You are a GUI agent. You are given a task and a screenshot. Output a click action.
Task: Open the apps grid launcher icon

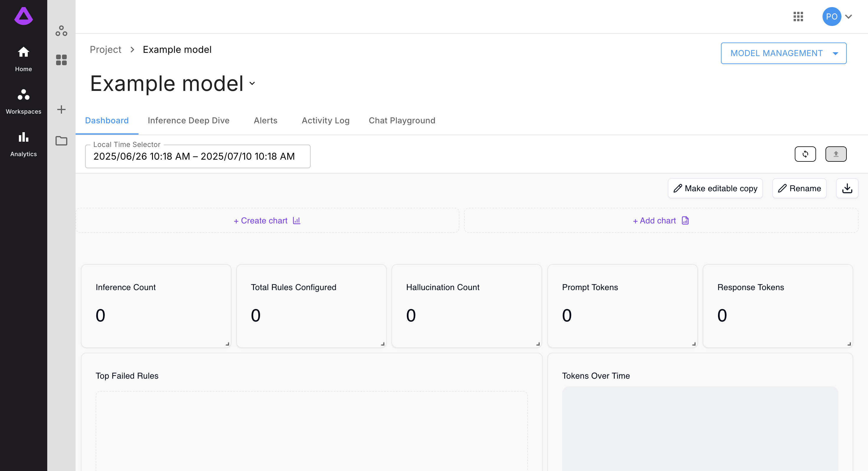coord(798,17)
